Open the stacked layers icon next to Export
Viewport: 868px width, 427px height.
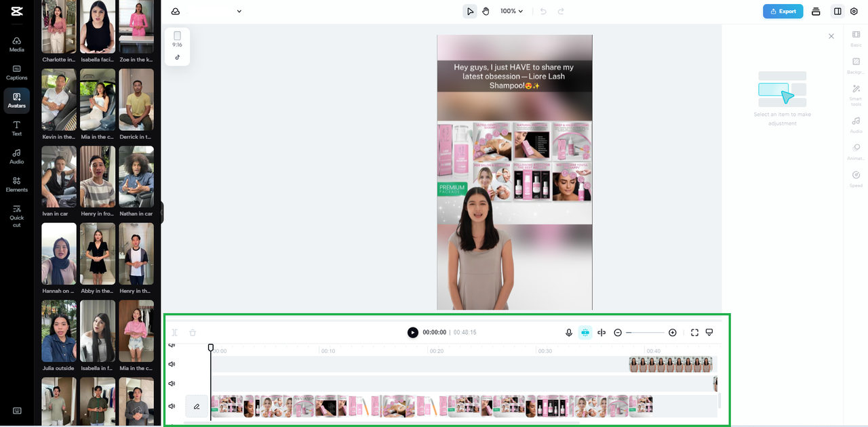coord(816,11)
